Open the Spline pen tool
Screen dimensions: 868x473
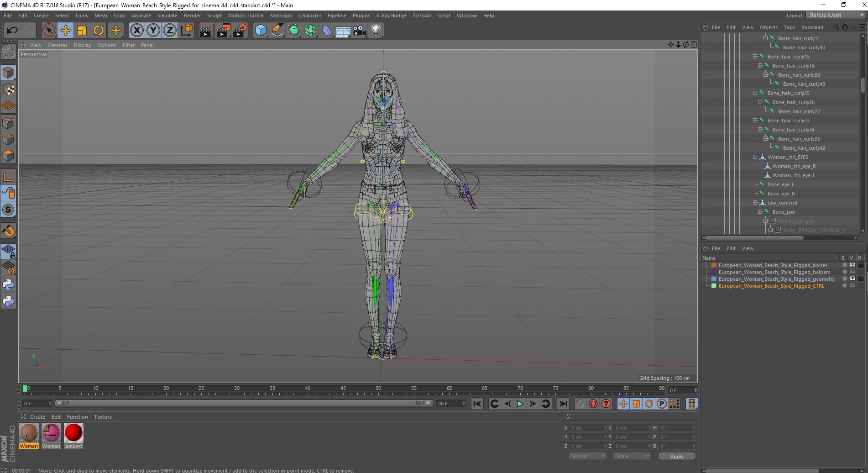click(277, 31)
